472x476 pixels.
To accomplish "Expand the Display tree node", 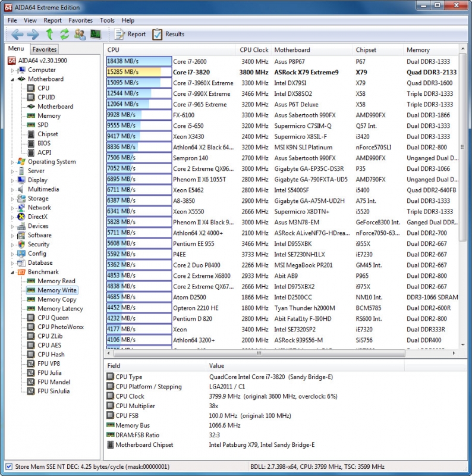I will click(12, 181).
